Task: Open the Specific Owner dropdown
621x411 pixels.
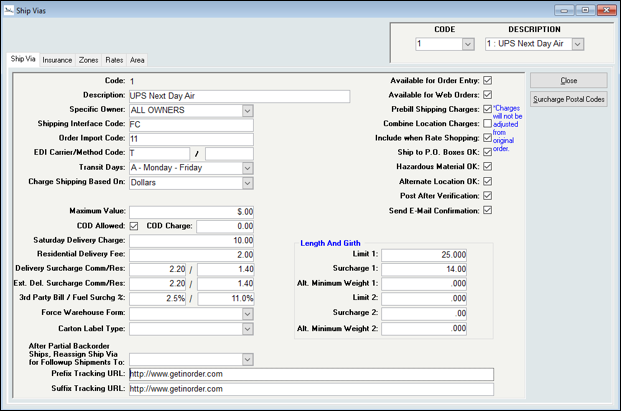Action: (x=247, y=111)
